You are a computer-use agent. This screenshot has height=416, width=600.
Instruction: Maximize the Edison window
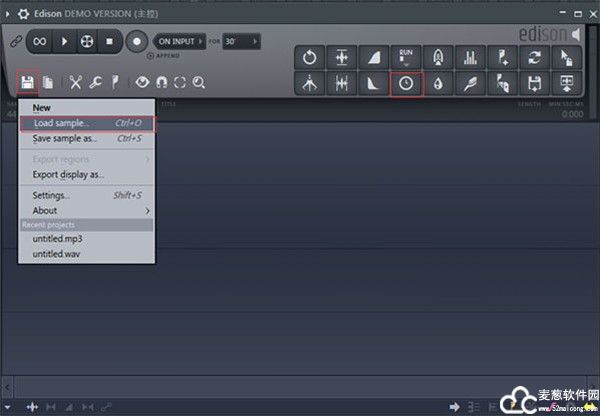pyautogui.click(x=578, y=14)
